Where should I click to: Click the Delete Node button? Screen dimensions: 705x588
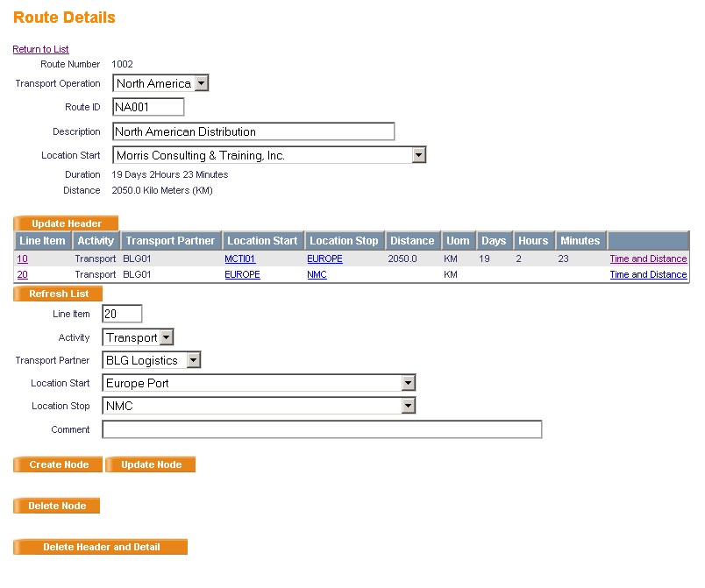(57, 506)
